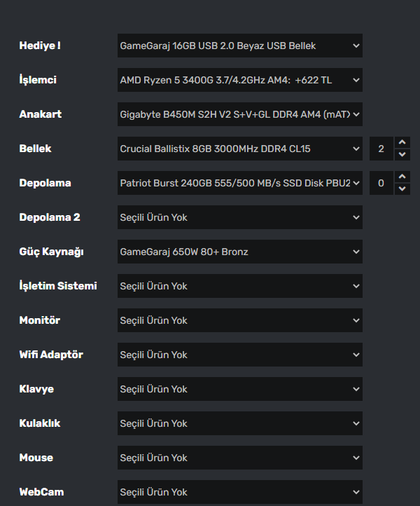Increase Bellek quantity with up arrow
The height and width of the screenshot is (506, 420).
pos(402,143)
